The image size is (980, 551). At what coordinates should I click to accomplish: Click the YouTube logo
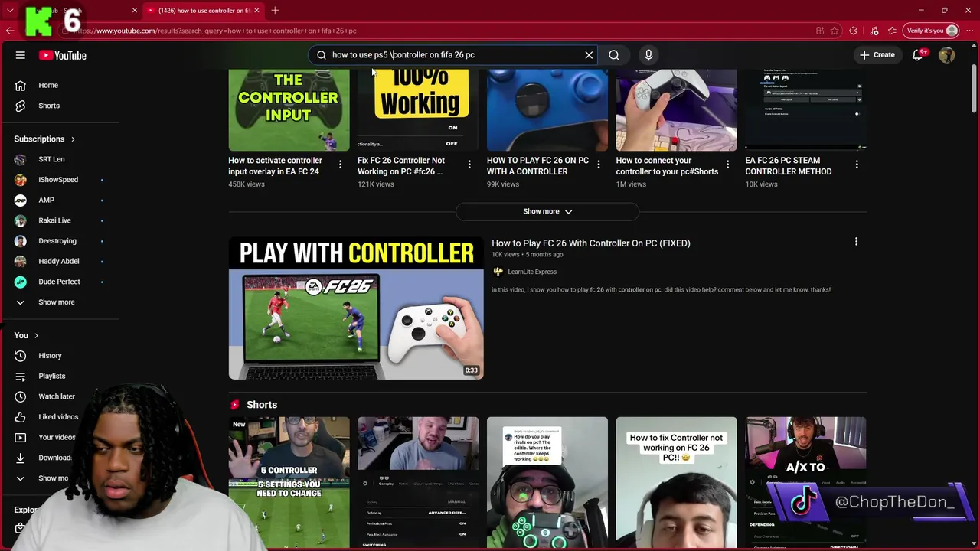[x=63, y=55]
